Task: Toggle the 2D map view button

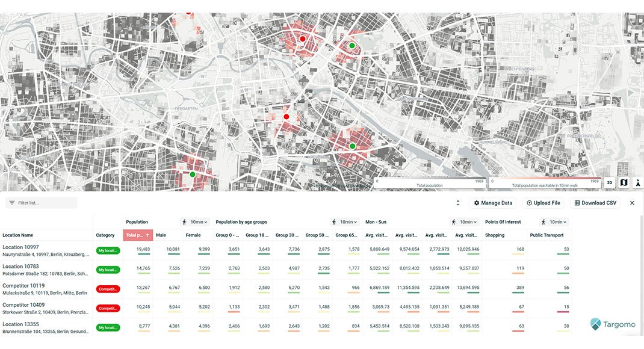Action: pyautogui.click(x=610, y=183)
